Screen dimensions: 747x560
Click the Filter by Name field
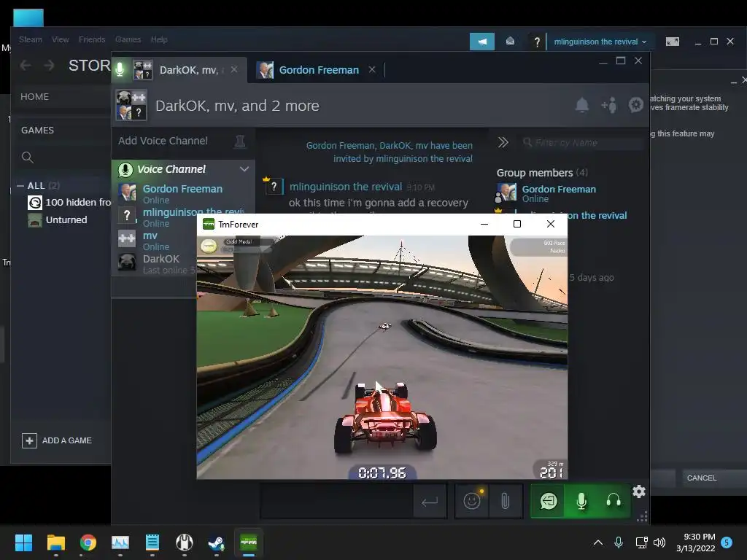point(581,142)
